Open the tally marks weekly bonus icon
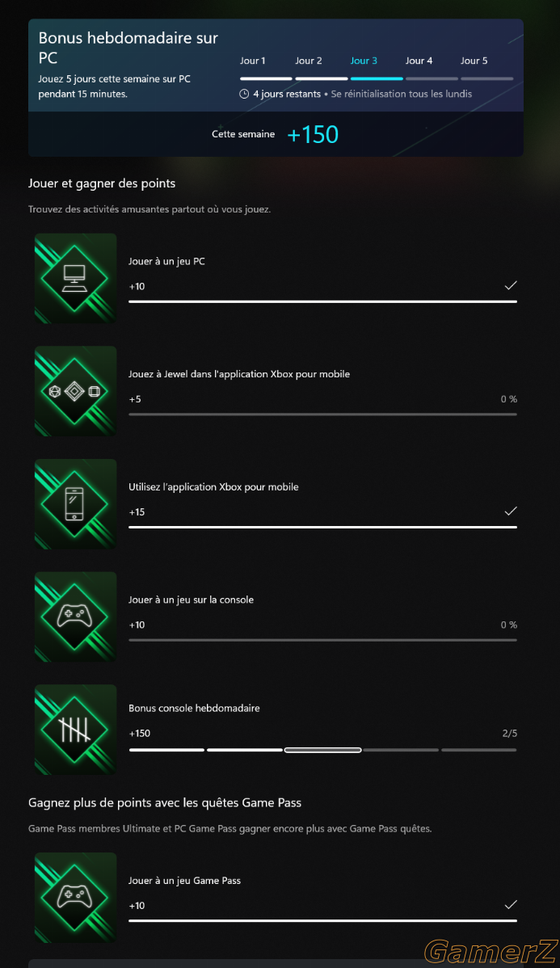Screen dimensions: 560x968 tap(75, 730)
